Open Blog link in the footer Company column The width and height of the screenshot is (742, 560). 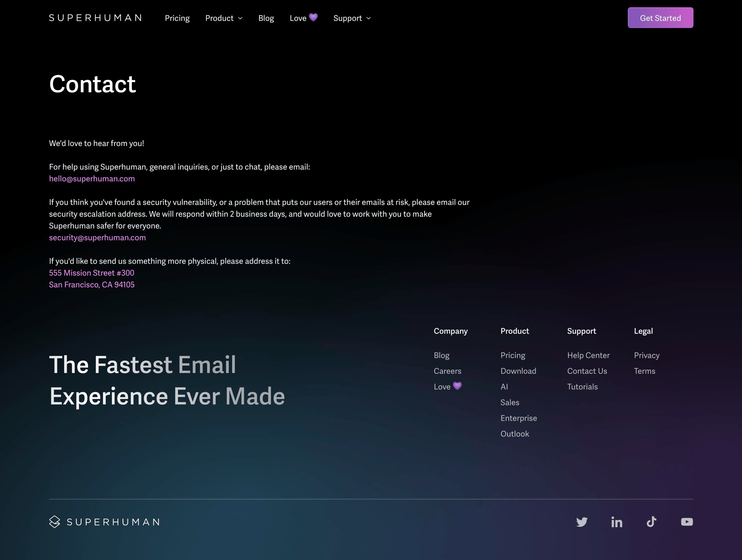click(441, 355)
